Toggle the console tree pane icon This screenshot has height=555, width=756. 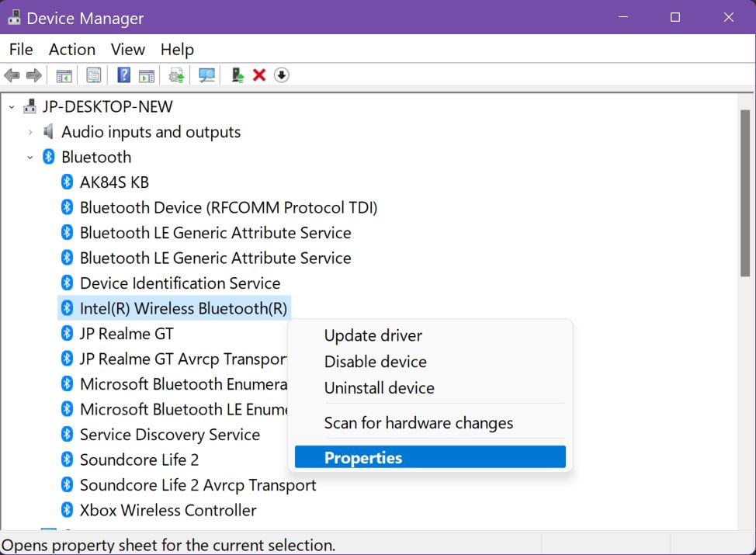[x=64, y=75]
